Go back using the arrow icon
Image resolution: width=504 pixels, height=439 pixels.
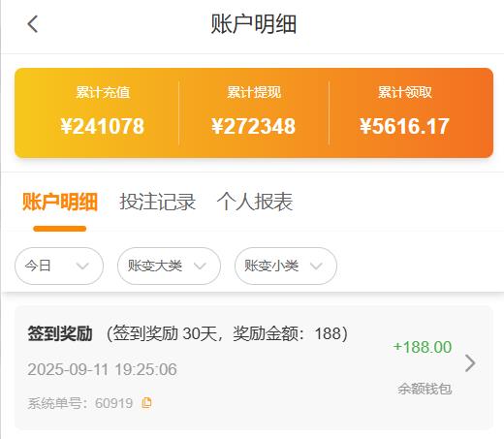click(x=33, y=24)
